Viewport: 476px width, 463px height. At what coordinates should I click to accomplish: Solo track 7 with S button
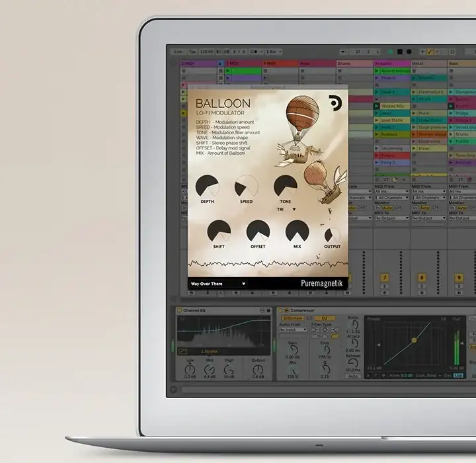point(385,286)
